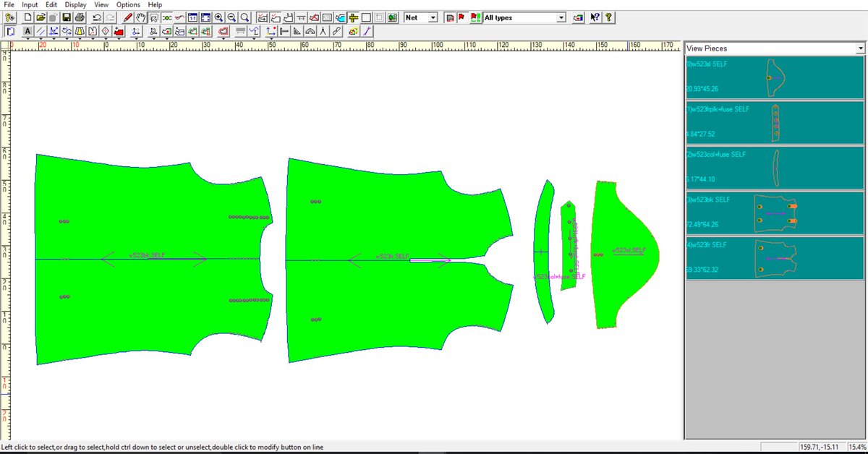This screenshot has width=868, height=454.
Task: Select the red Pencil drawing tool
Action: coord(129,17)
